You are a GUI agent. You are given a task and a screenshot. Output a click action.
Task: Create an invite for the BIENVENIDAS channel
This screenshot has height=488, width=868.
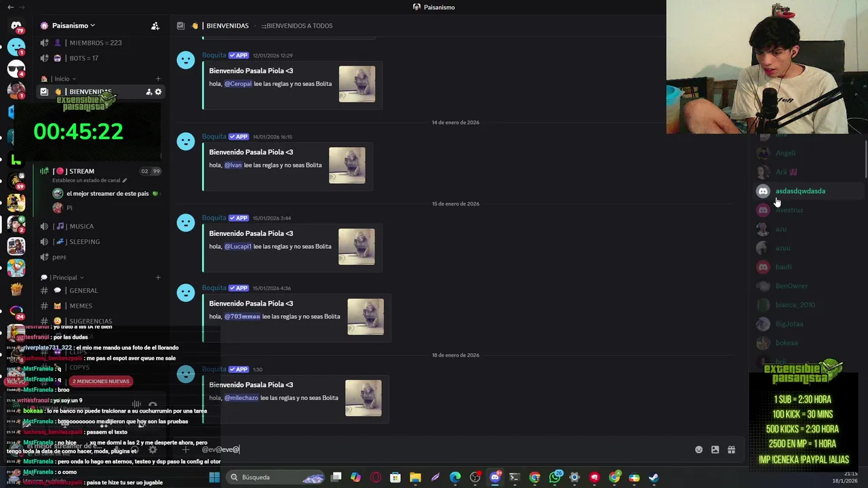[x=149, y=92]
